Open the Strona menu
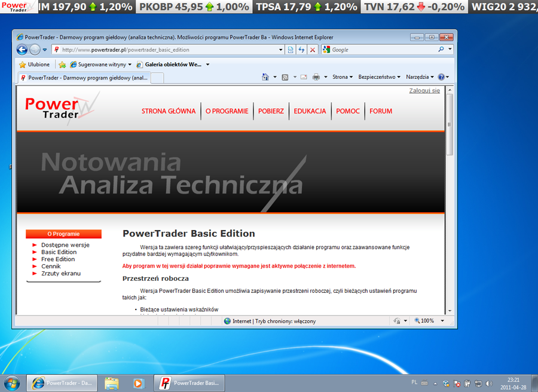The image size is (538, 392). click(343, 77)
